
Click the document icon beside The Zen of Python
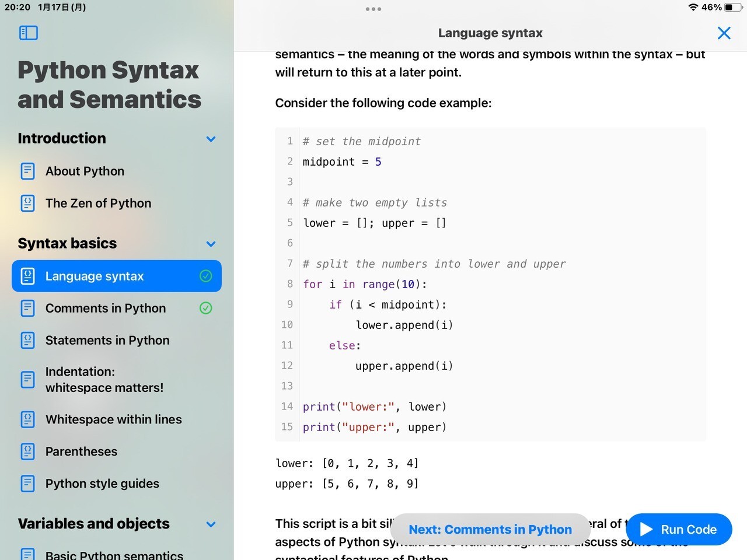pyautogui.click(x=27, y=203)
